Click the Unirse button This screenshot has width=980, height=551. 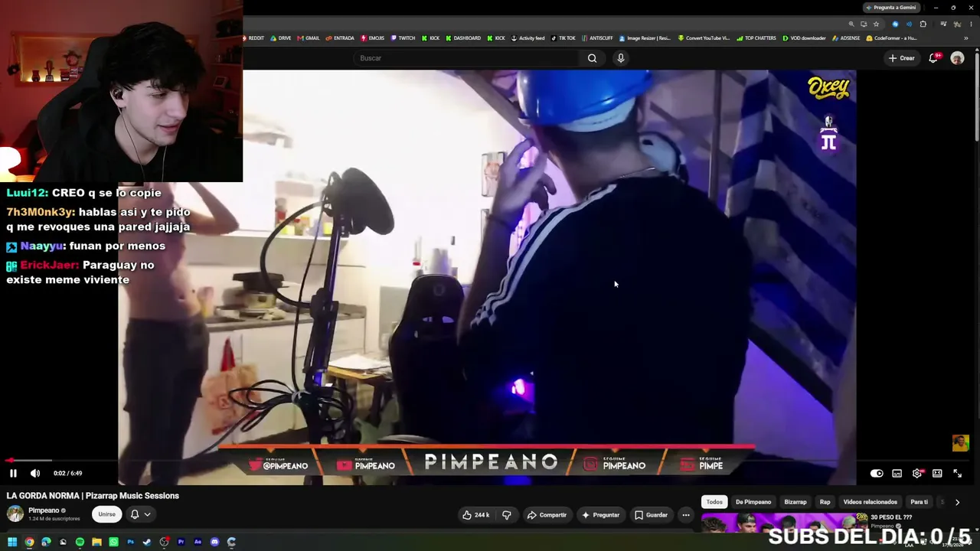106,514
